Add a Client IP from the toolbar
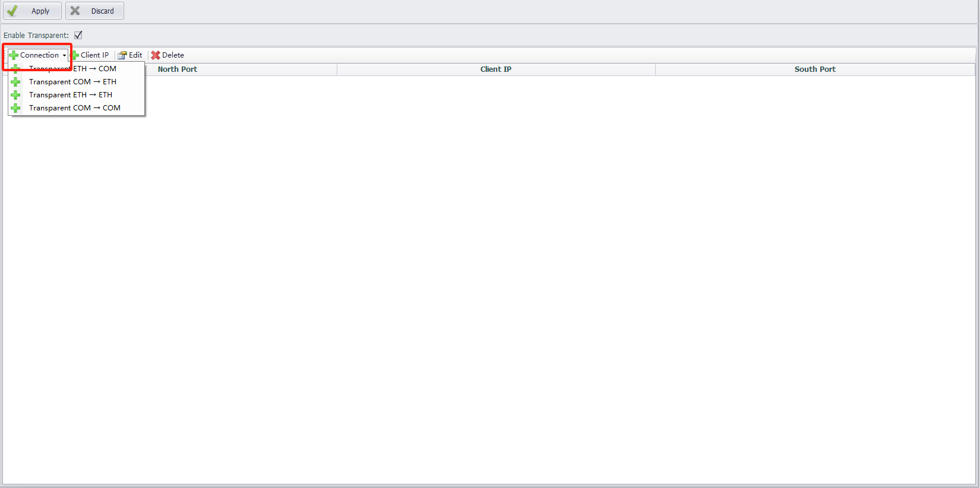The height and width of the screenshot is (488, 980). [x=90, y=55]
